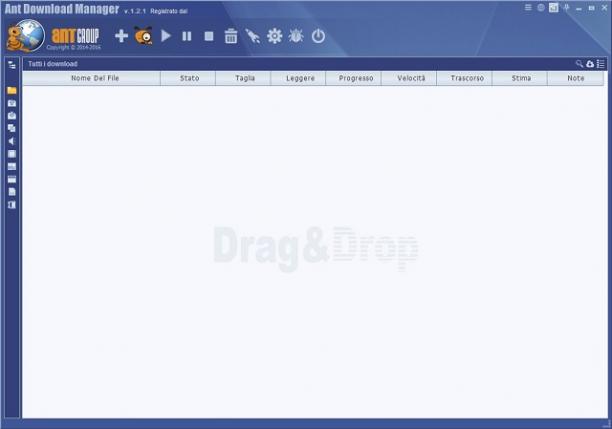612x429 pixels.
Task: Sort by the Note column header
Action: (576, 78)
